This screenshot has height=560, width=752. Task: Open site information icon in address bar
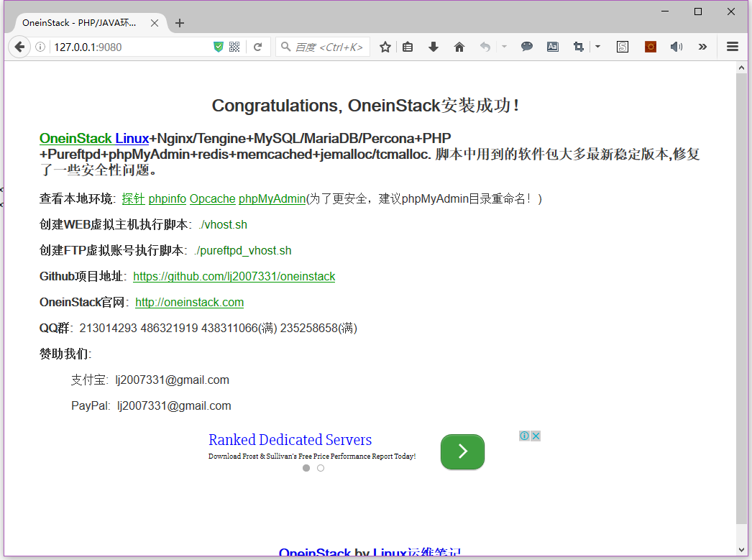tap(40, 47)
